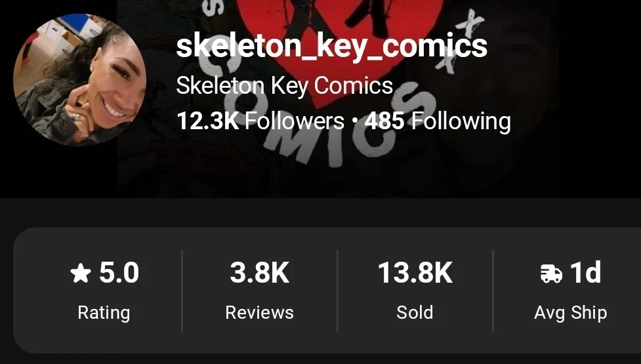The image size is (641, 364).
Task: Tap the Reviews label
Action: [260, 313]
